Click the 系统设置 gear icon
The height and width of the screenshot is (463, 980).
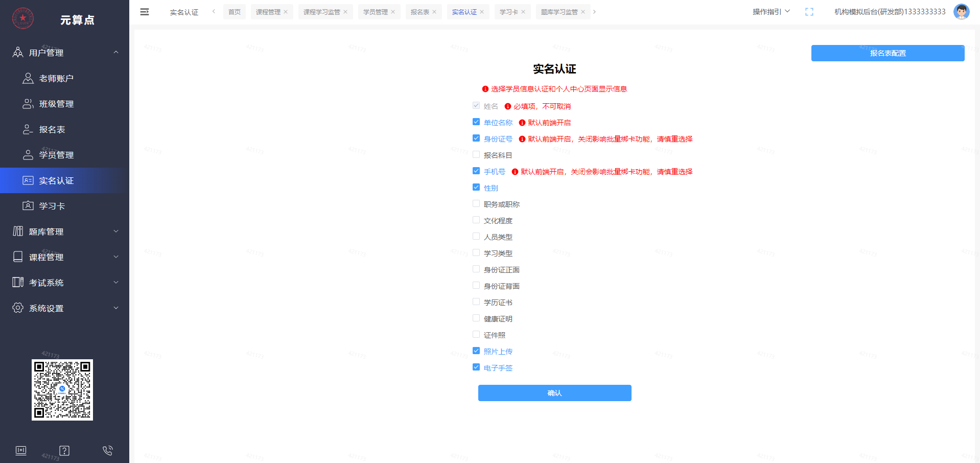click(18, 308)
